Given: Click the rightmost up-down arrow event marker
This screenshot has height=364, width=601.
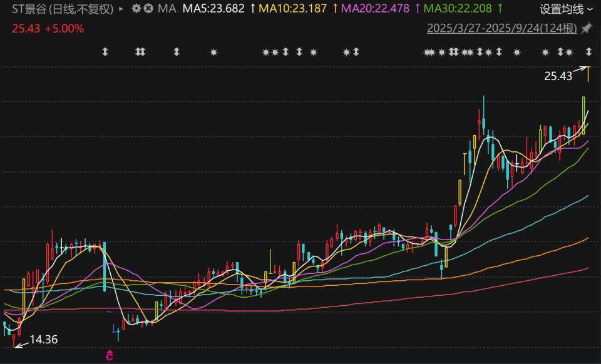Looking at the screenshot, I should pos(588,52).
